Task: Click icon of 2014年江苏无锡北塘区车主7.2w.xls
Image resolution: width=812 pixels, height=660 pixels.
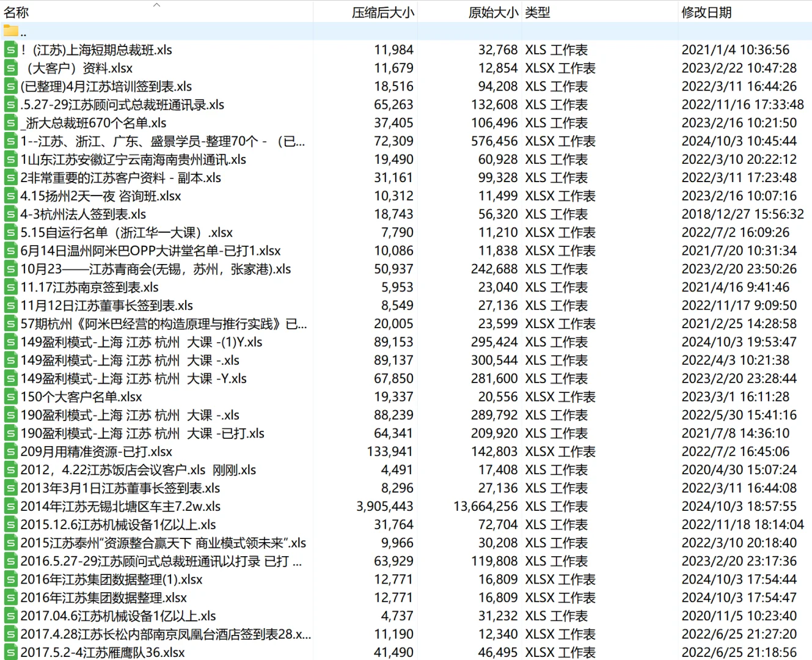Action: point(11,506)
